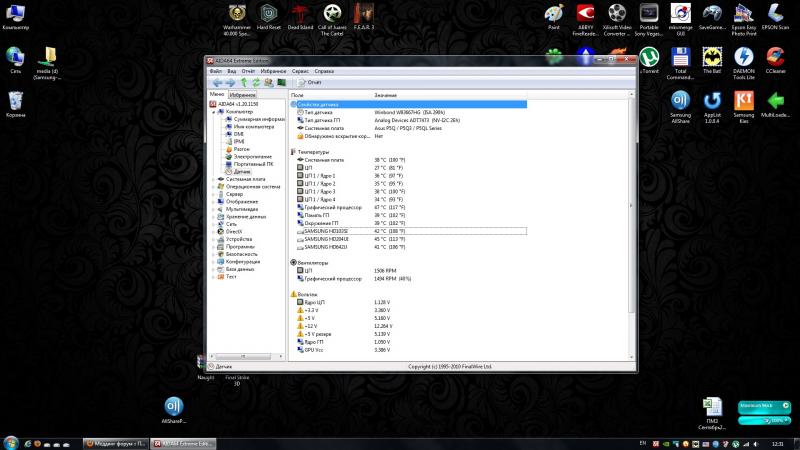Open the Корзина recycle bin icon
This screenshot has width=800, height=450.
tap(16, 105)
